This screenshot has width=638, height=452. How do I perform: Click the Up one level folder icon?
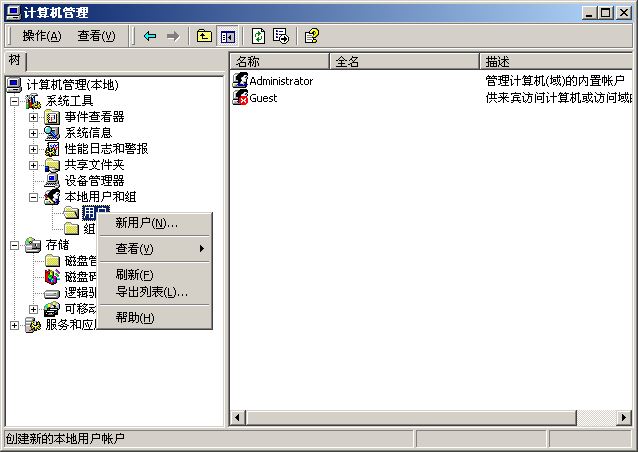(x=204, y=36)
